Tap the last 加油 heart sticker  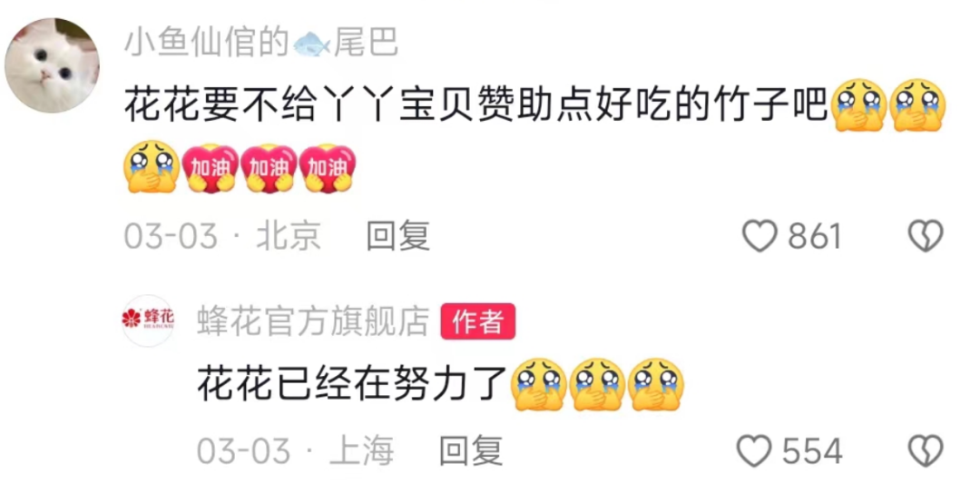328,168
